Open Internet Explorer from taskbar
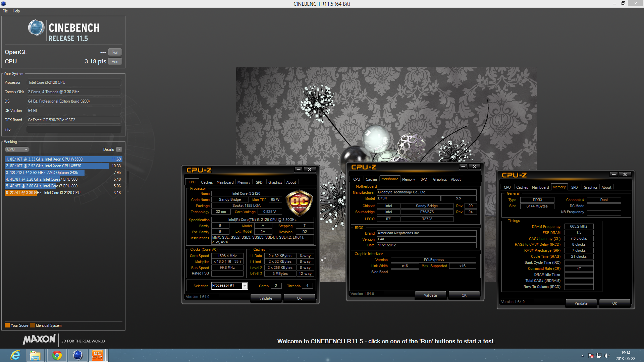644x362 pixels. pyautogui.click(x=15, y=355)
